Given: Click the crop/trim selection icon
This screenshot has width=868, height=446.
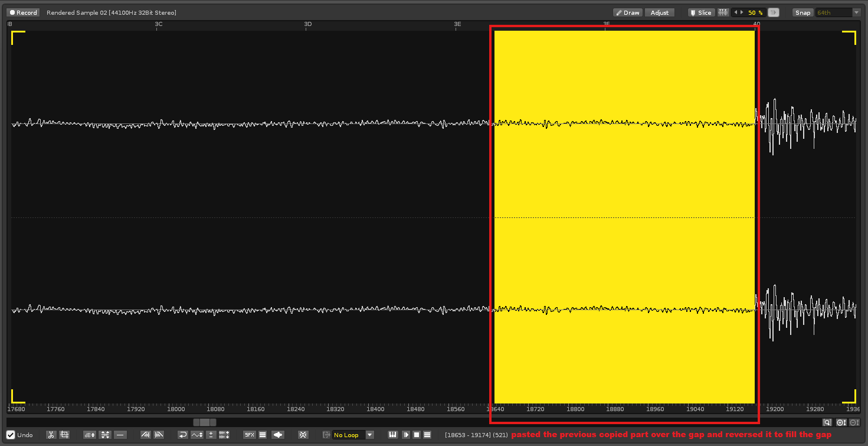Looking at the screenshot, I should click(x=64, y=435).
